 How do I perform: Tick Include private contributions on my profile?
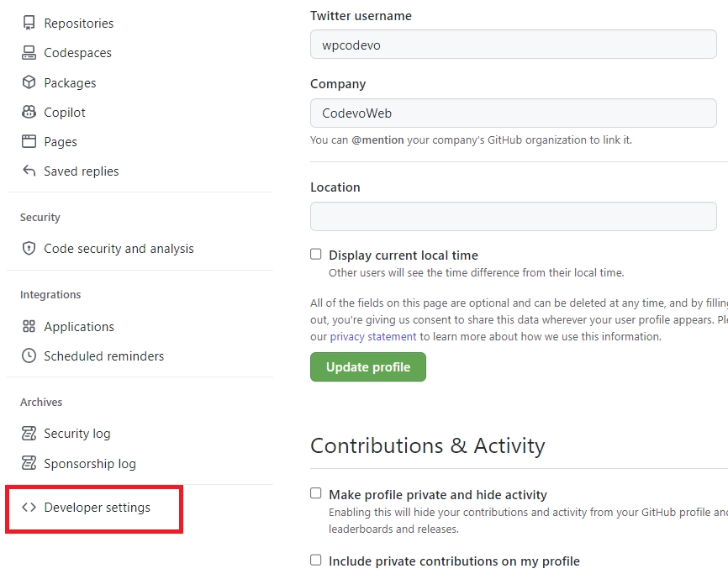click(x=316, y=560)
